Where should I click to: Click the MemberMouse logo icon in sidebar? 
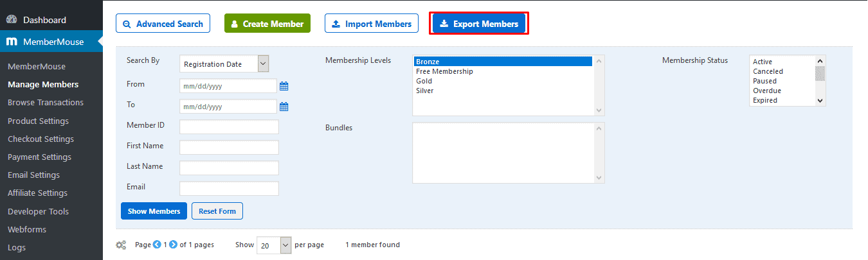12,42
